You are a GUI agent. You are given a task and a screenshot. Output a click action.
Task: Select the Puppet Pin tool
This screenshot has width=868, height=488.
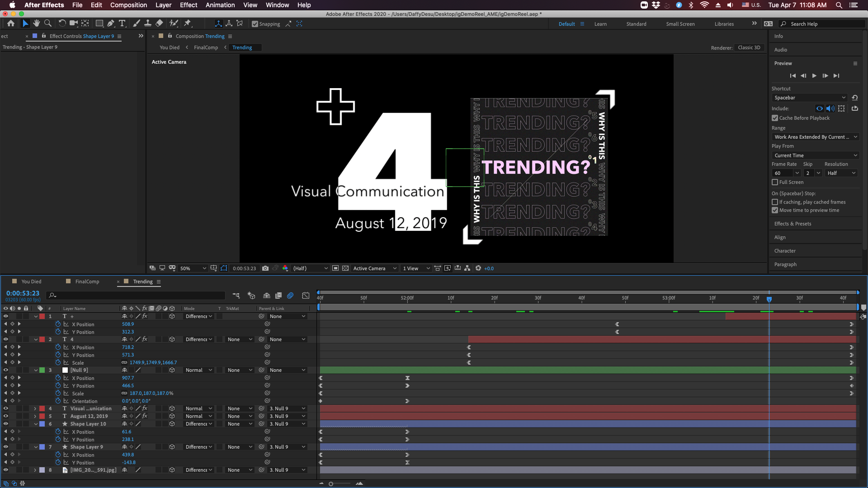coord(188,23)
